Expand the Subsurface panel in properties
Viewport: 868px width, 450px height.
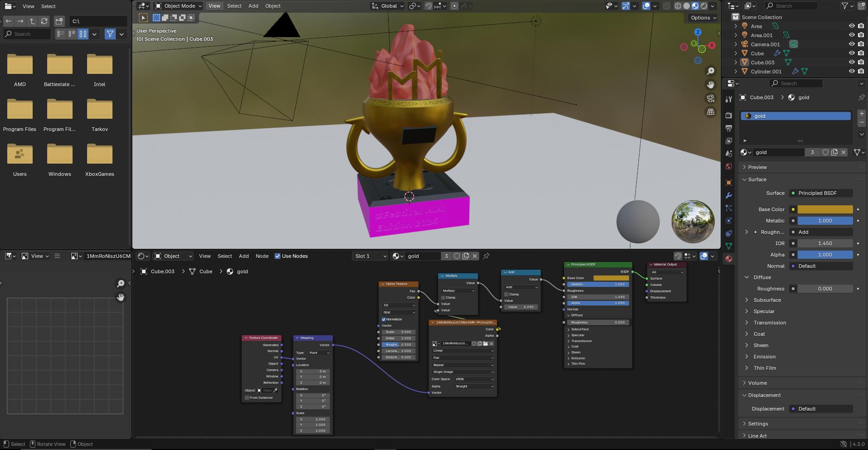[767, 300]
